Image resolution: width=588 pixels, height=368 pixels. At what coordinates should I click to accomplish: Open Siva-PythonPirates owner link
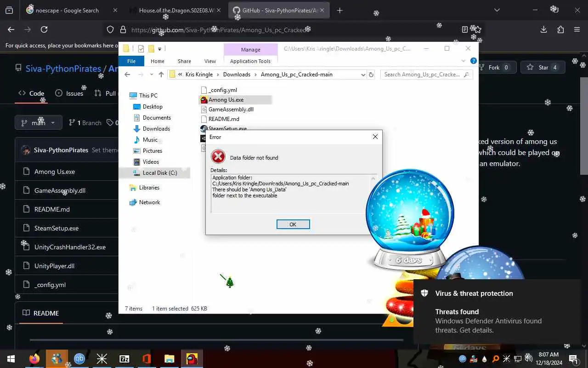(63, 69)
